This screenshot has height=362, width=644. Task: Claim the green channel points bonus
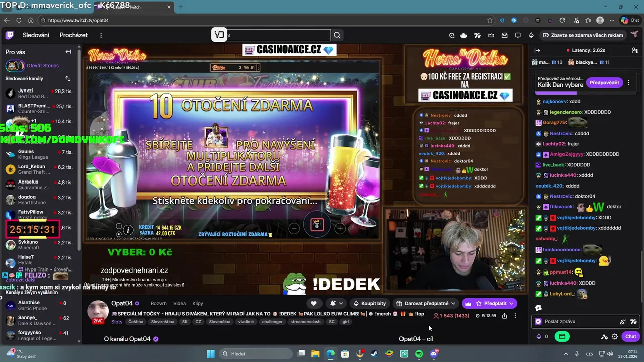[562, 336]
